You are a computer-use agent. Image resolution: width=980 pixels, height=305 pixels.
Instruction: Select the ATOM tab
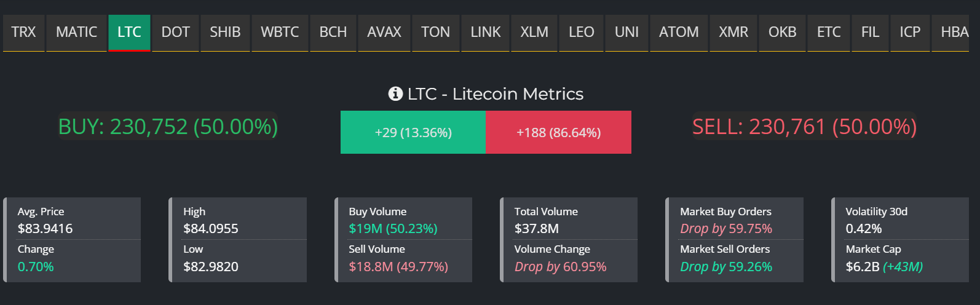679,32
